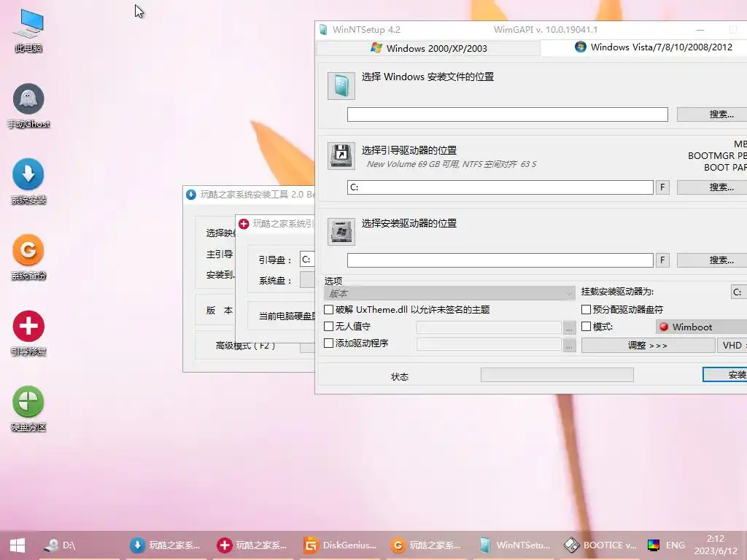Screen dimensions: 747x560
Task: Open the 系统备份 desktop shortcut
Action: coord(28,257)
